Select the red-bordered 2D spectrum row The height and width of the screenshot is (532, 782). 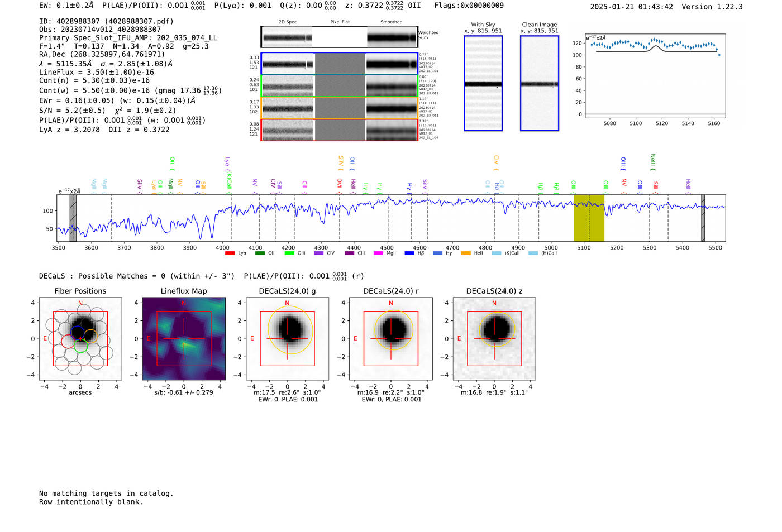pos(340,130)
